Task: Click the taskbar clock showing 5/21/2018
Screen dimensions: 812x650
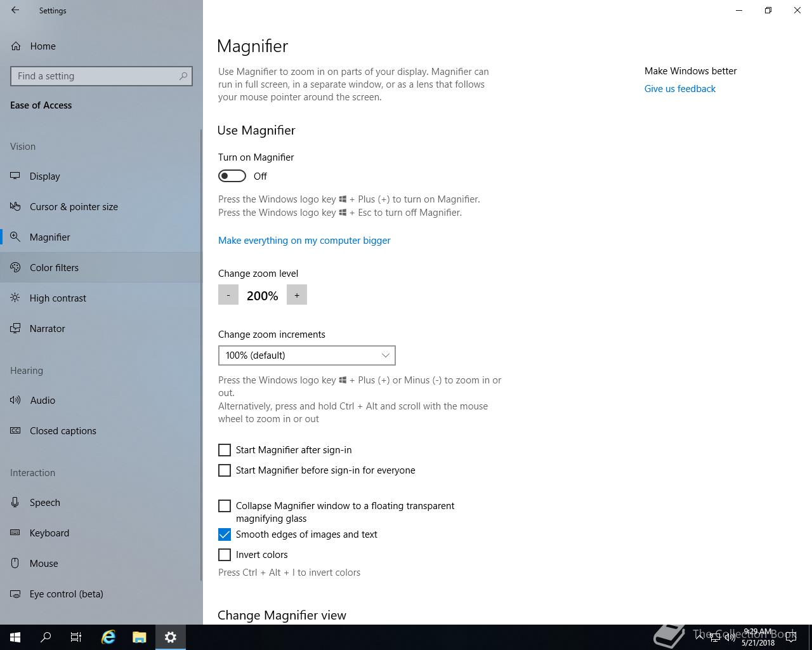Action: (758, 637)
